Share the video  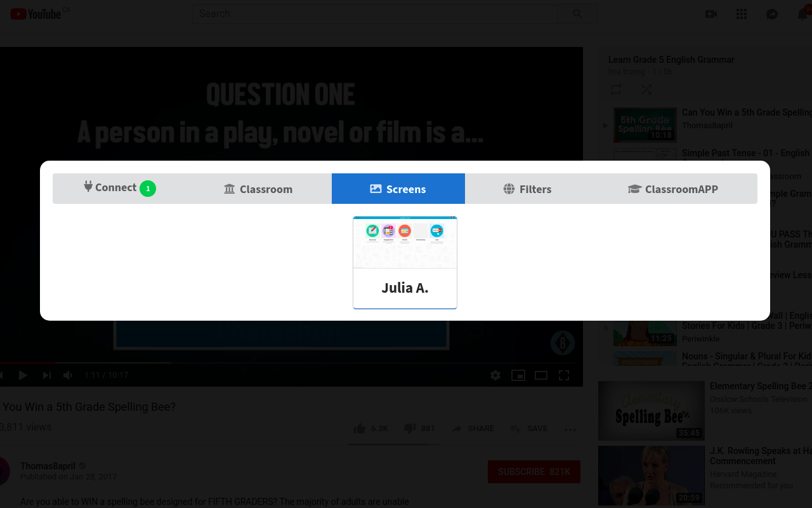(473, 429)
